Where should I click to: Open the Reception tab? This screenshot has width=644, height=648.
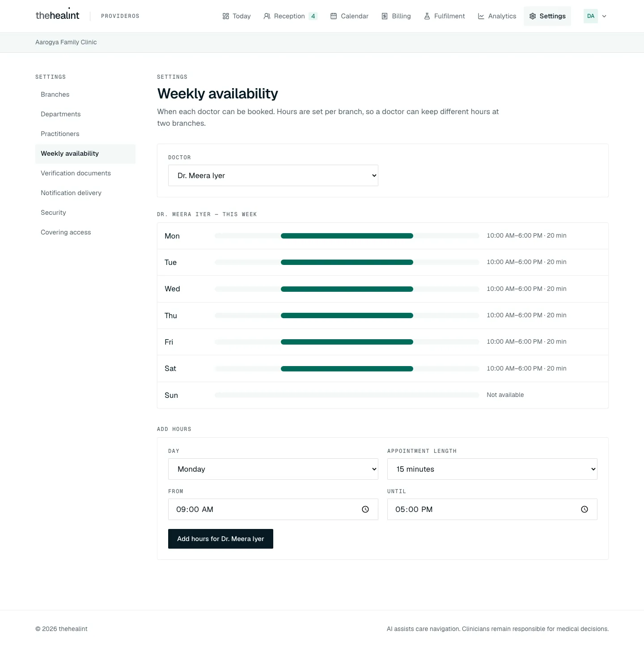(291, 16)
